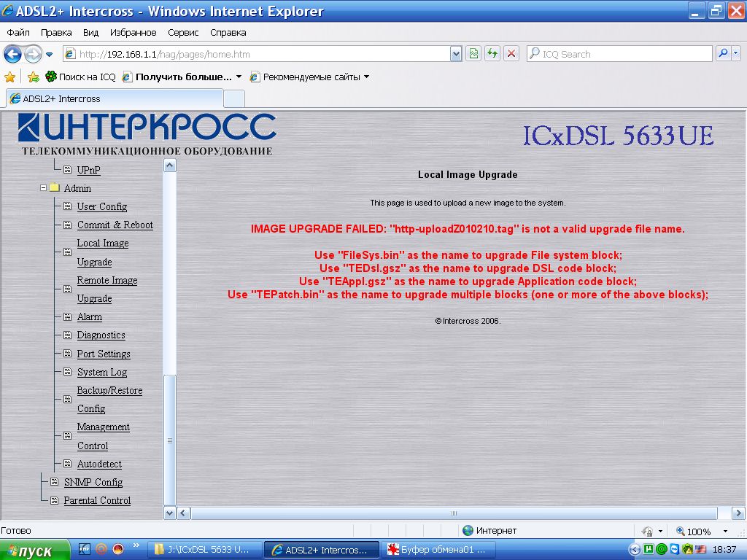The image size is (747, 560).
Task: Open the SNMP Config page
Action: pos(93,482)
